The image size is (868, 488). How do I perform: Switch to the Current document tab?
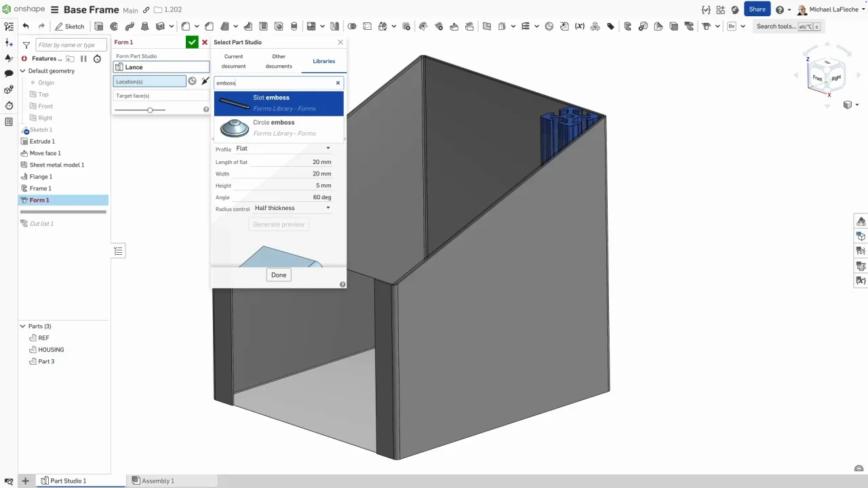pos(233,61)
